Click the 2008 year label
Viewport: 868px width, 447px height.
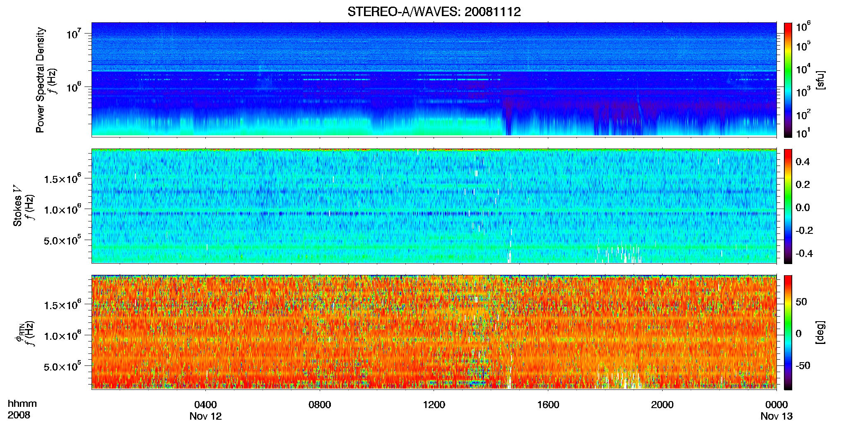[19, 415]
